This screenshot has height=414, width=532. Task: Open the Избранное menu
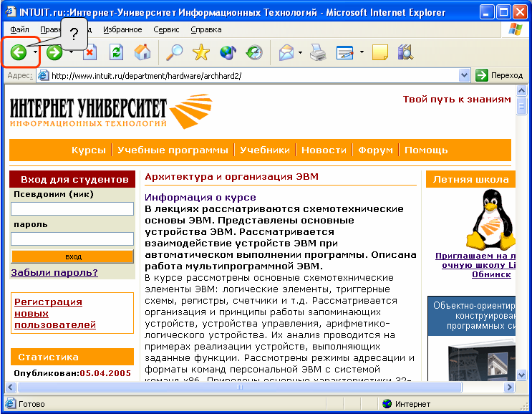pyautogui.click(x=122, y=29)
